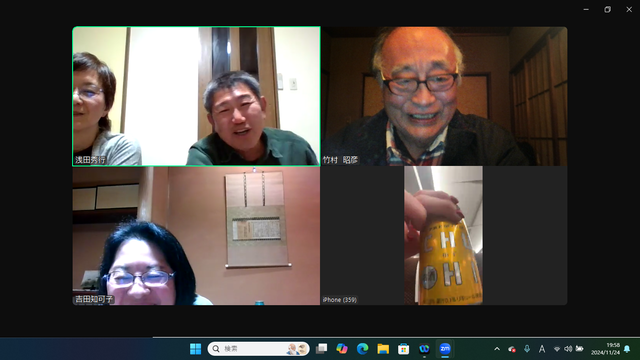640x360 pixels.
Task: Click the 竹村 昭彦 name label
Action: (x=340, y=160)
